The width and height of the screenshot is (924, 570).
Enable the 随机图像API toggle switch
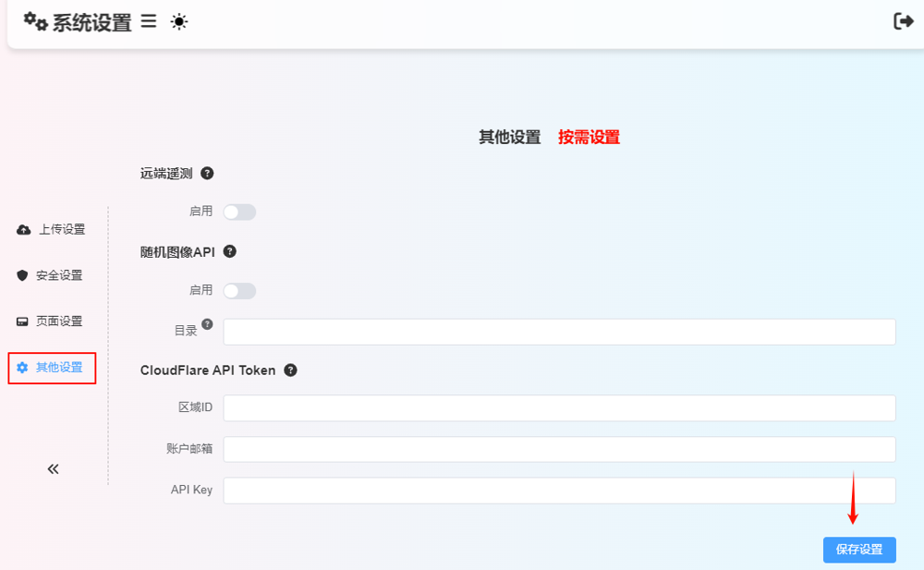(x=239, y=291)
